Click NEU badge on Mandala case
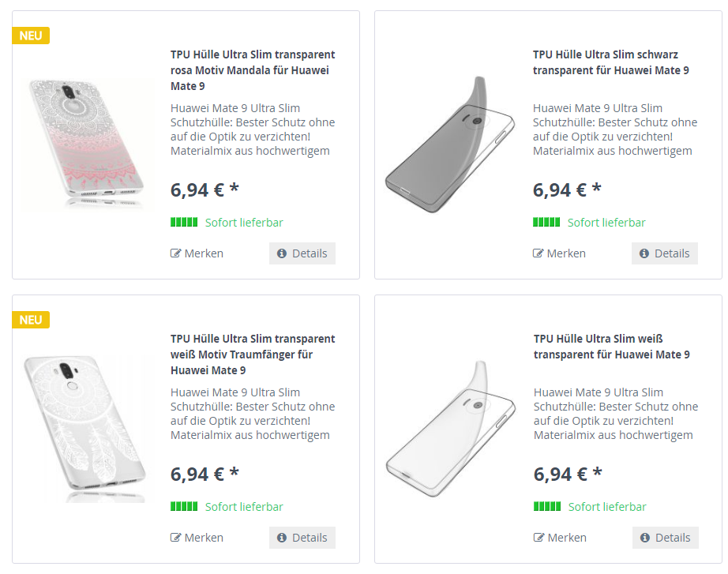Image resolution: width=728 pixels, height=574 pixels. [31, 36]
